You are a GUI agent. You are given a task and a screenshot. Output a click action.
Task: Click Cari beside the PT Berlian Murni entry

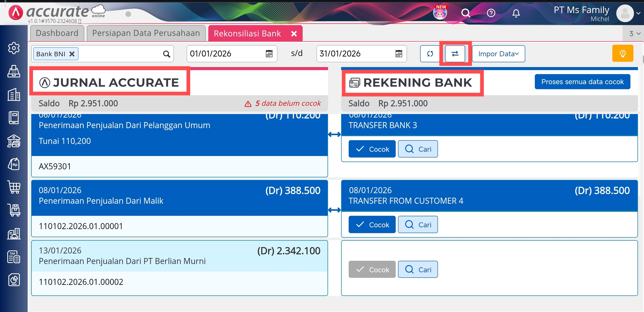(418, 270)
